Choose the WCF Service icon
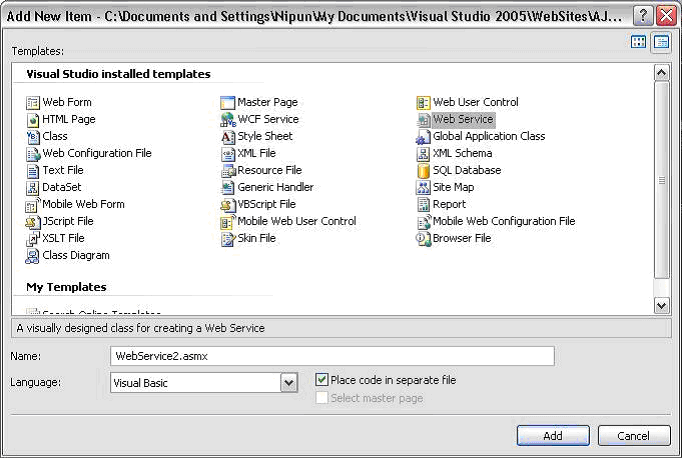Image resolution: width=682 pixels, height=458 pixels. tap(227, 120)
